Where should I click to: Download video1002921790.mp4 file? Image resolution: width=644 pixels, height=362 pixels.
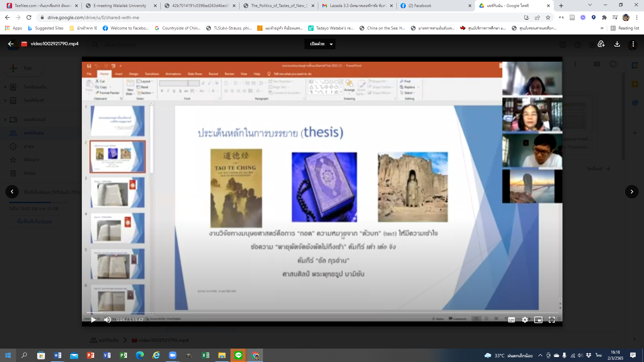coord(617,44)
